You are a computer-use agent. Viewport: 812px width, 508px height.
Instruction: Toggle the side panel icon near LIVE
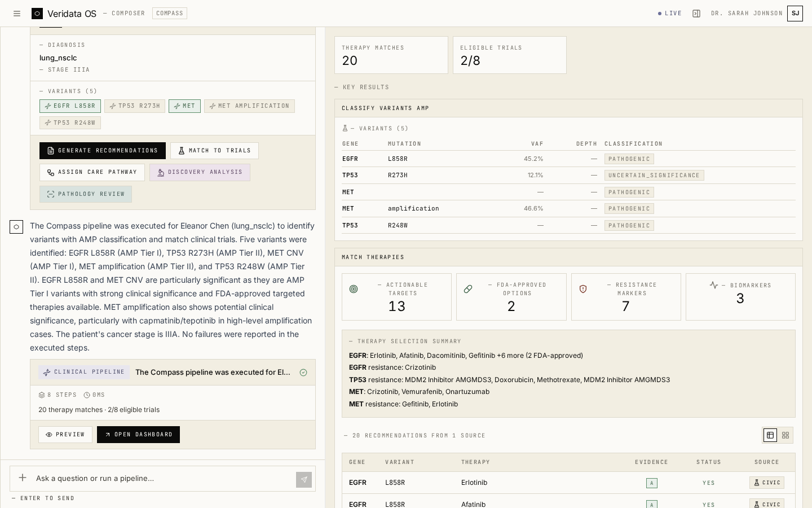[696, 14]
